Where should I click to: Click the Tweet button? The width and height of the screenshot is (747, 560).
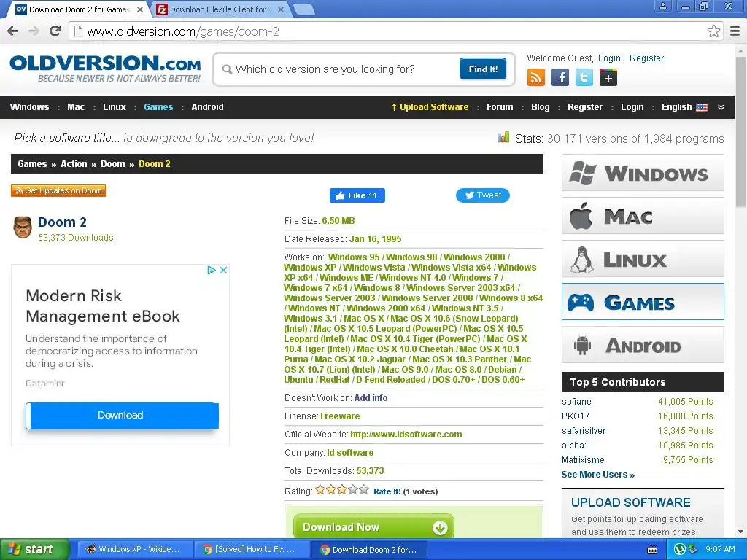coord(483,195)
